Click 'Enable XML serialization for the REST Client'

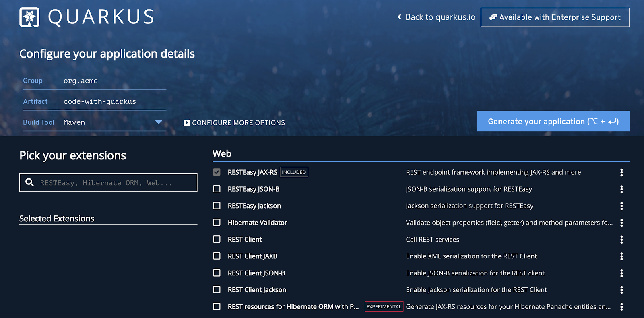(x=471, y=256)
